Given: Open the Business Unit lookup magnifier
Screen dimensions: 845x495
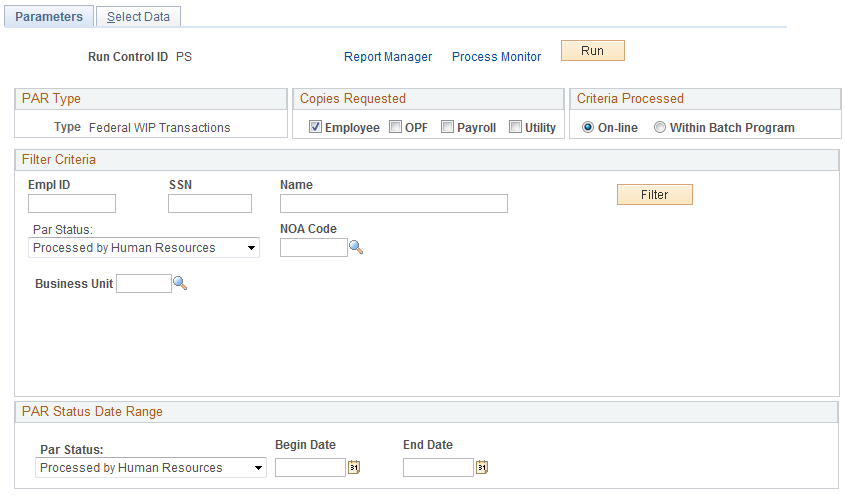Looking at the screenshot, I should tap(180, 283).
